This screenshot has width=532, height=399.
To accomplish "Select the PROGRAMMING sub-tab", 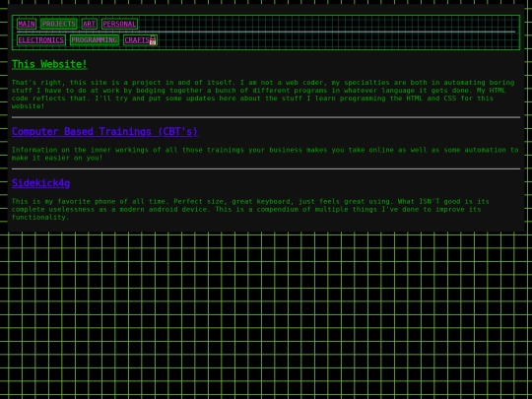I will pos(95,40).
